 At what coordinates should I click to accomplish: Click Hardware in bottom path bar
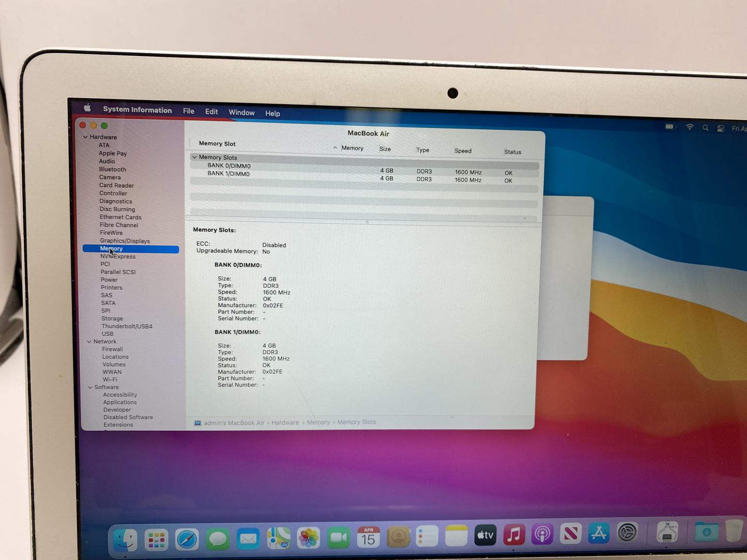285,423
